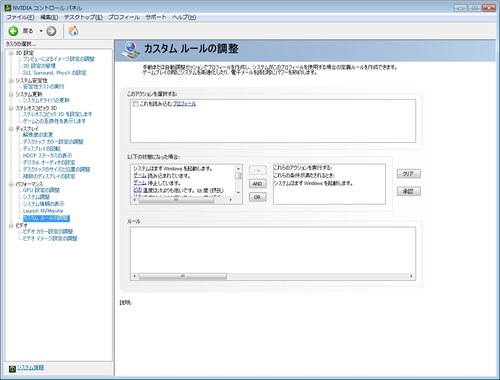Open ビデオ カラー設定の調整 page

(x=48, y=232)
